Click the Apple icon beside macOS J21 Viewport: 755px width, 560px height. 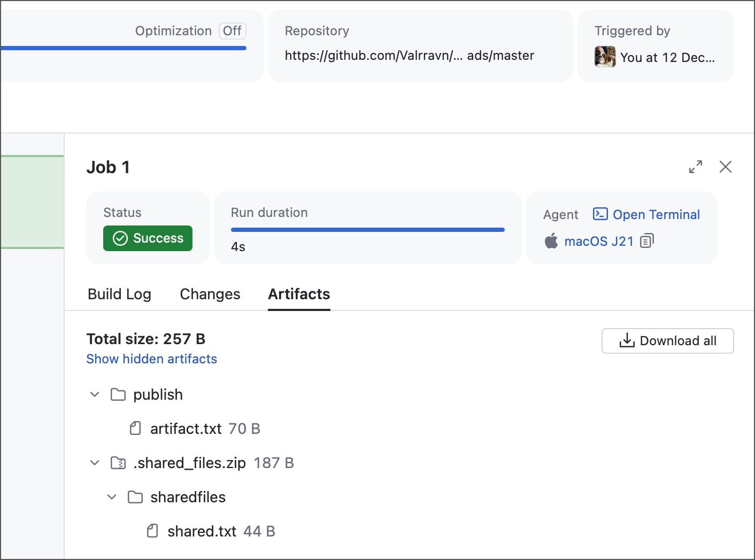(x=551, y=240)
